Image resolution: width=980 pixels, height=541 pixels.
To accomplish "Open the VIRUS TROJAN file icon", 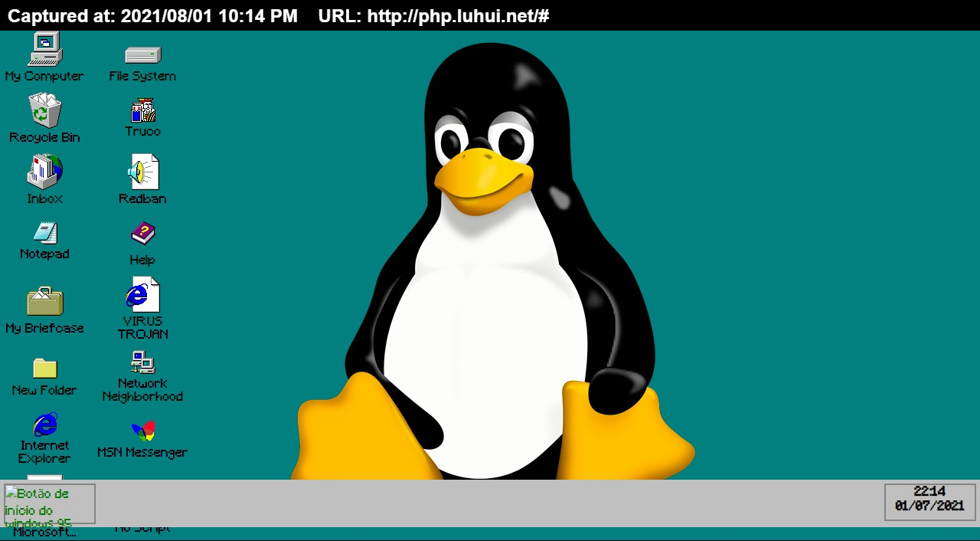I will pos(142,294).
